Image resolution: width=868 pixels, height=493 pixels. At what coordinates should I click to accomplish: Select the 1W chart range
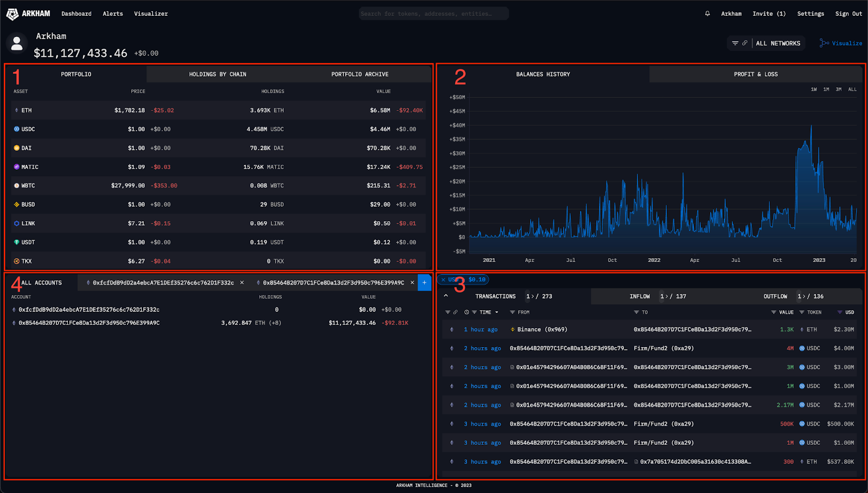[x=814, y=89]
